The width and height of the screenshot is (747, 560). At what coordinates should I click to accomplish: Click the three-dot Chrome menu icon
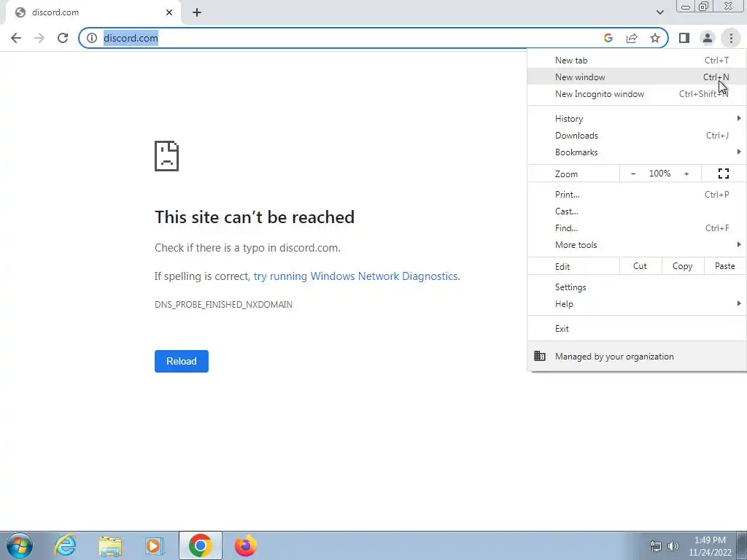[731, 38]
